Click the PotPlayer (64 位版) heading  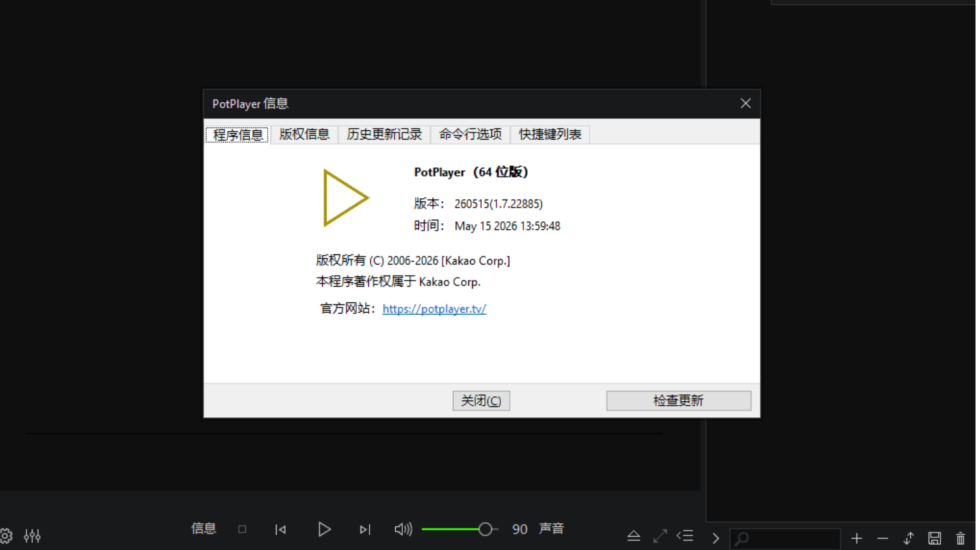point(471,172)
